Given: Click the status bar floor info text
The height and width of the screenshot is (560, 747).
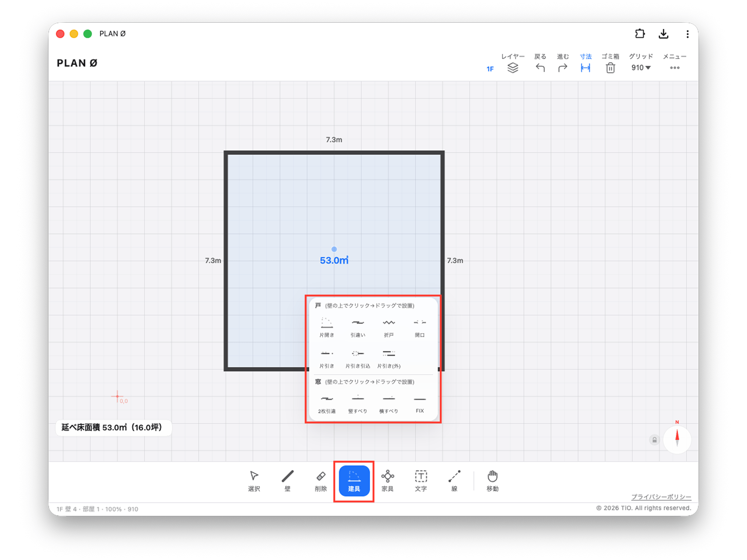Looking at the screenshot, I should tap(97, 509).
